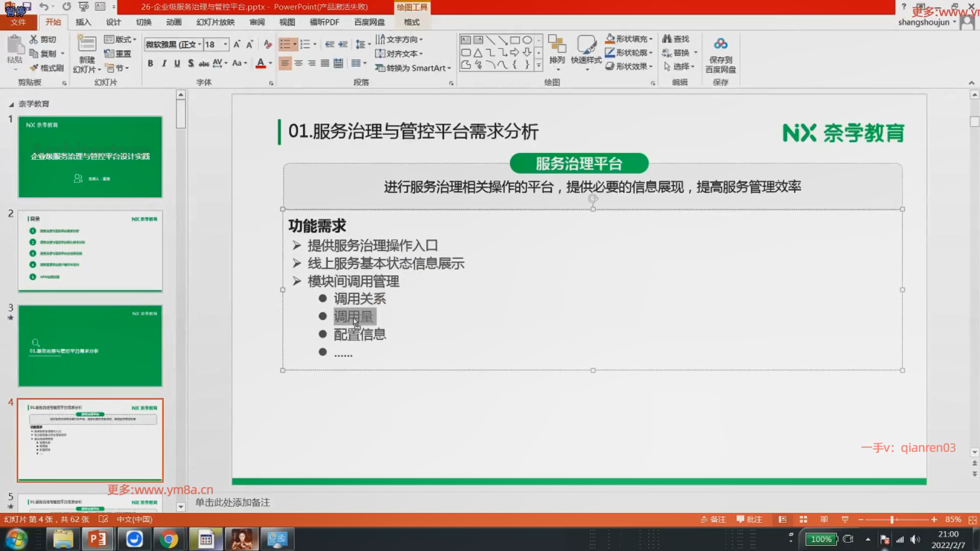Switch to the 幻灯片放映 tab
The height and width of the screenshot is (551, 980).
215,22
